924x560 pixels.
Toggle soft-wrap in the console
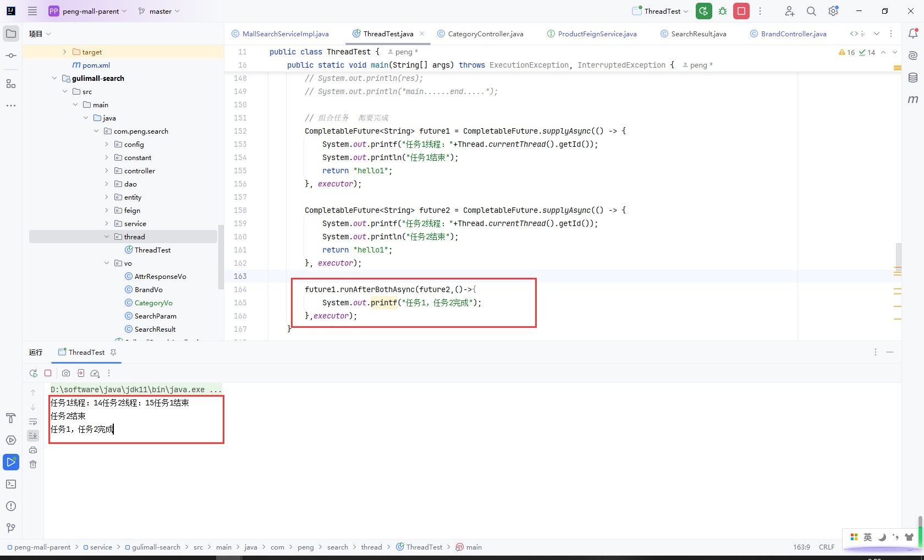click(33, 421)
